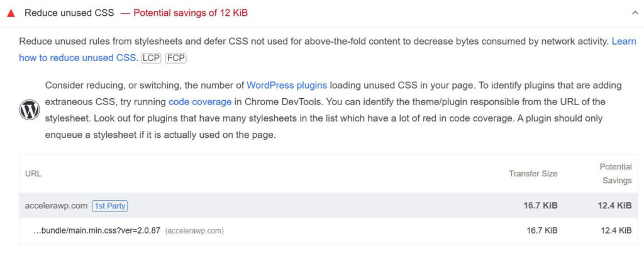This screenshot has width=644, height=253.
Task: Click main.min.css row's 12.4 KiB savings value
Action: [616, 231]
